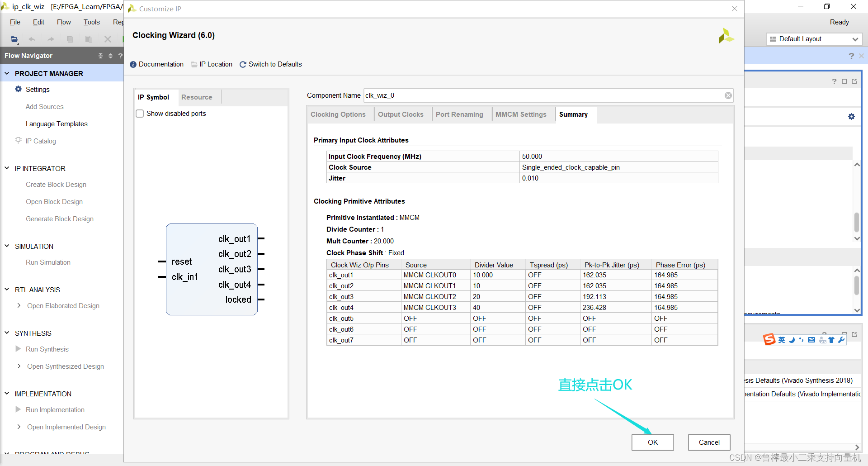The width and height of the screenshot is (868, 466).
Task: Toggle Sogou moon night-mode icon
Action: coord(792,340)
